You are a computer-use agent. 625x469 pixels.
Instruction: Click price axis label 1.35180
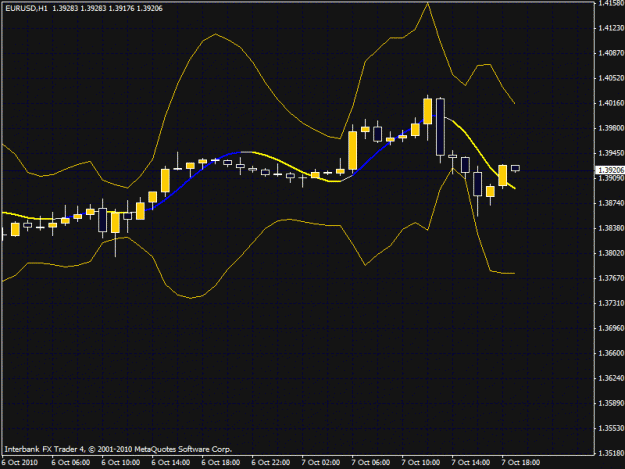point(611,453)
